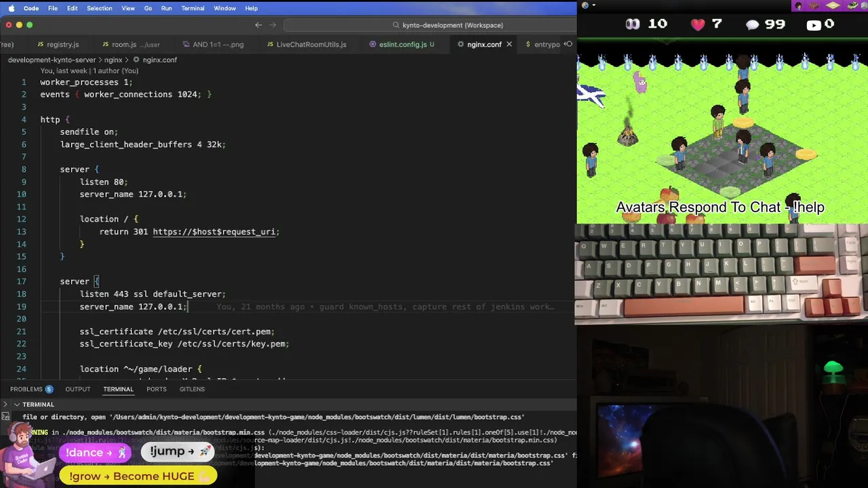This screenshot has width=868, height=488.
Task: Click the yellow car icon in purple toolbar
Action: [852, 5]
